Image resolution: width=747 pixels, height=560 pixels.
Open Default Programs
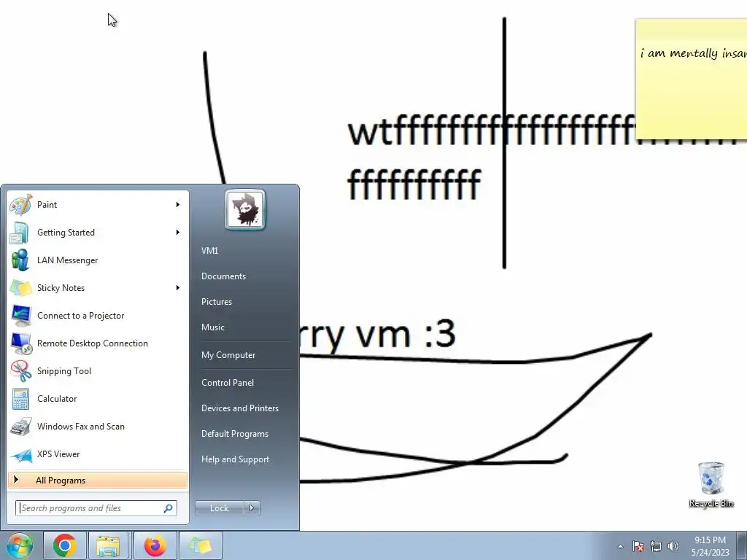tap(234, 434)
